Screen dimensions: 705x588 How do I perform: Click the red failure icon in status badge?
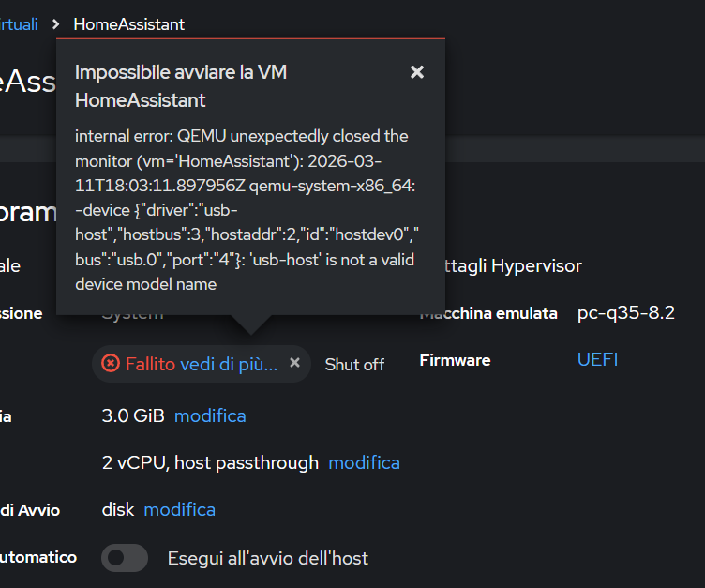coord(111,364)
